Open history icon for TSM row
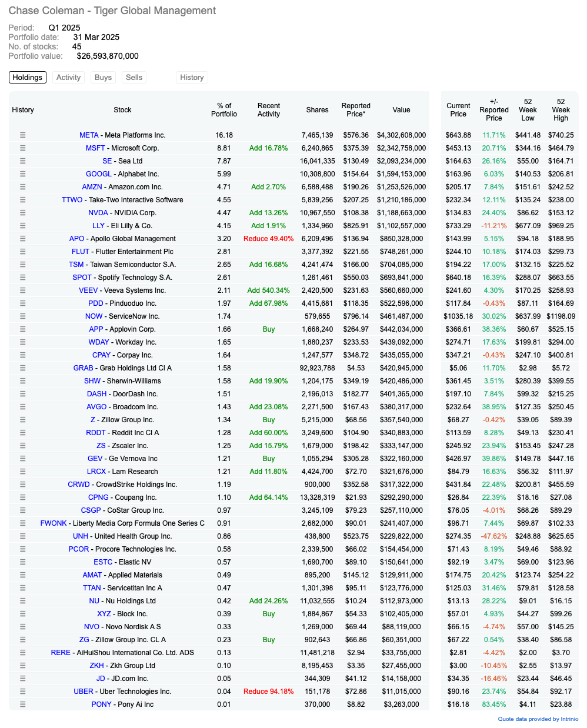The height and width of the screenshot is (728, 587). (23, 265)
